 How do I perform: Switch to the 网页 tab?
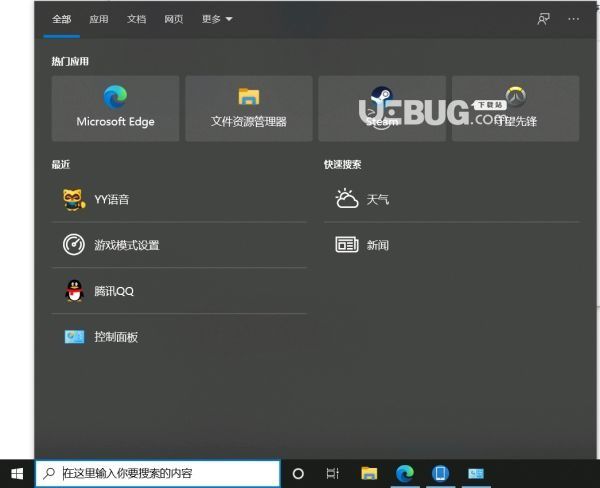[174, 19]
